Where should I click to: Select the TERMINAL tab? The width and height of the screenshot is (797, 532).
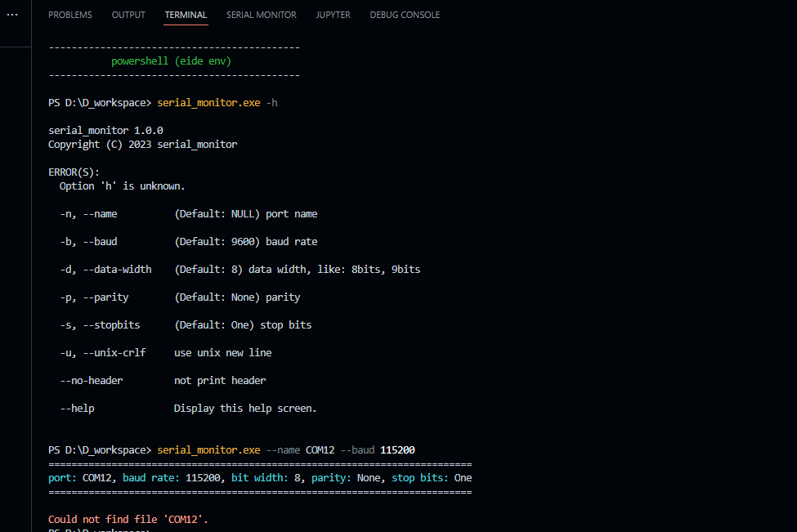coord(186,14)
